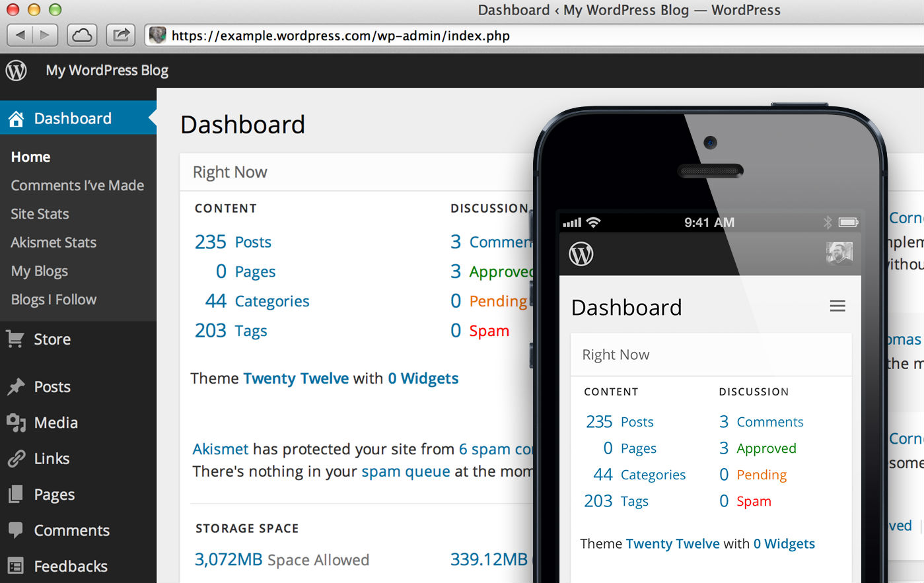
Task: Tap 3 Comments on the phone
Action: click(x=762, y=421)
